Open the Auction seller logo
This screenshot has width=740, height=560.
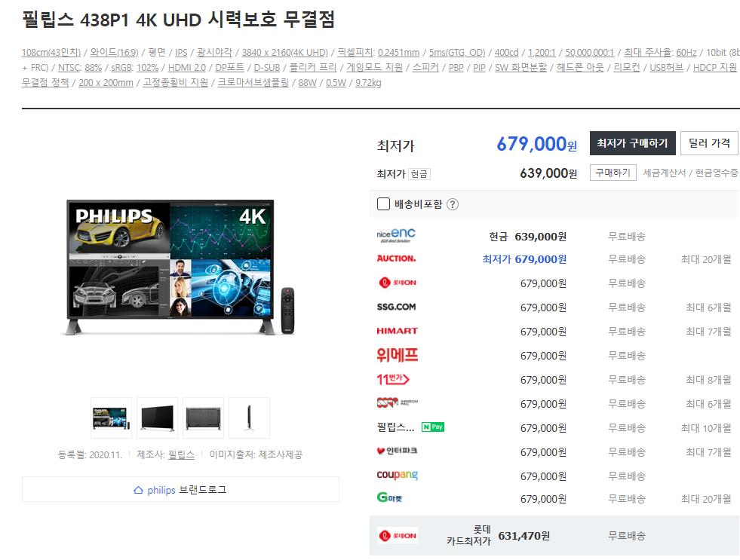pyautogui.click(x=396, y=259)
